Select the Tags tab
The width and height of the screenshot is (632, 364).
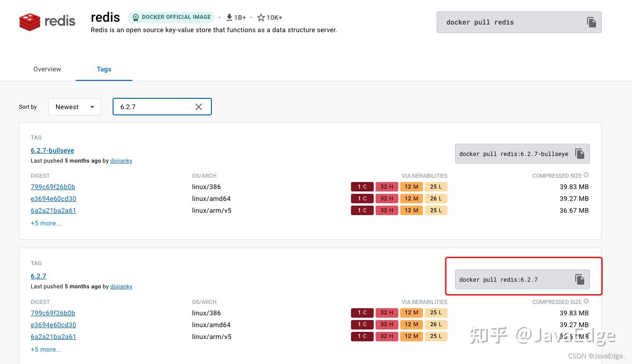[104, 69]
